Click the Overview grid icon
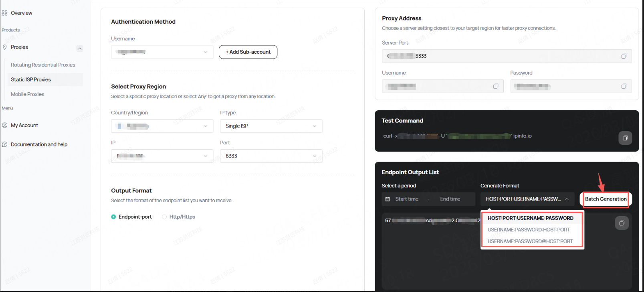This screenshot has width=644, height=292. [5, 13]
